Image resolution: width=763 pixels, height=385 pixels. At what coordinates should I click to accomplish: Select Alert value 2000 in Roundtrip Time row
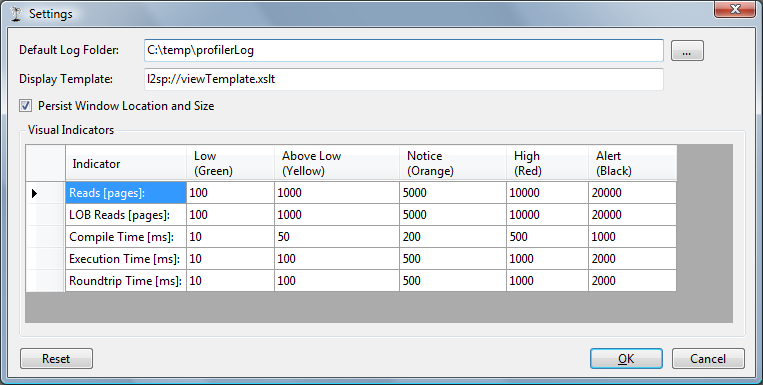633,280
